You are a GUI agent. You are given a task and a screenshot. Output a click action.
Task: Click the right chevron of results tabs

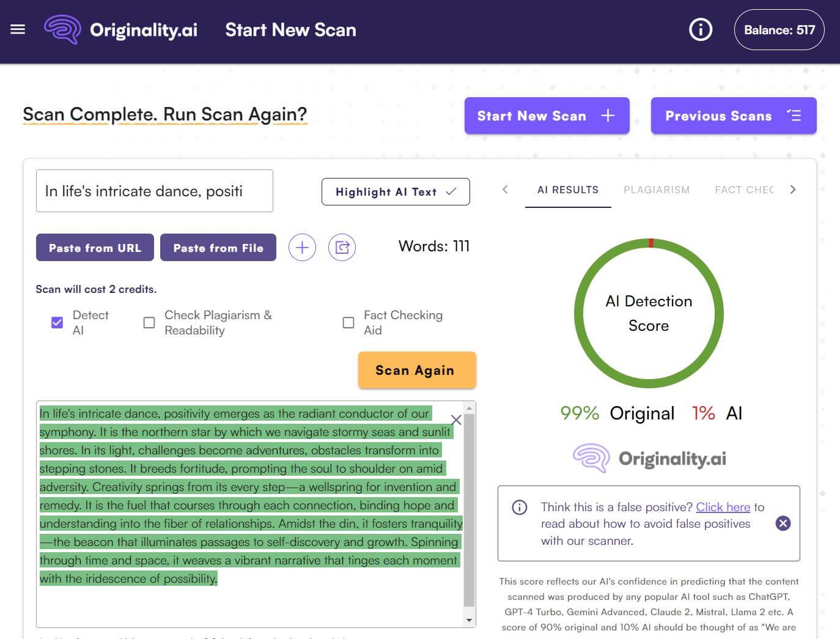793,190
